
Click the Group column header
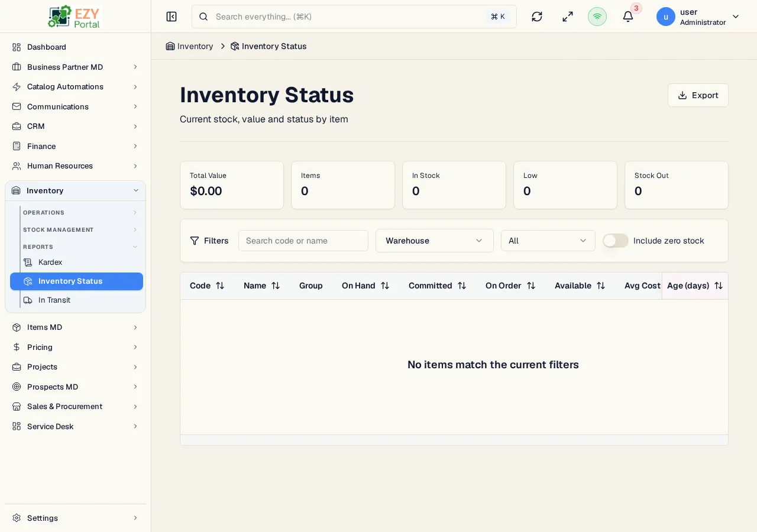point(311,286)
